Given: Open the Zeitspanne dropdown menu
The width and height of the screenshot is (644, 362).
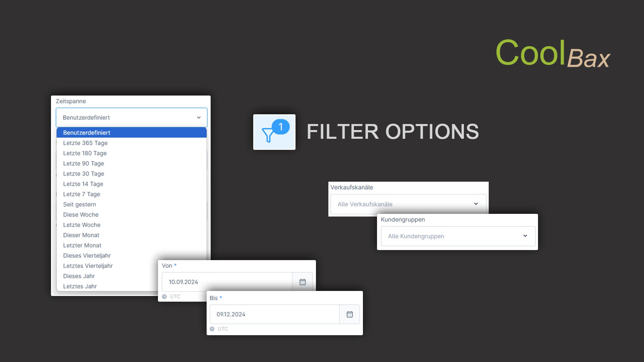Looking at the screenshot, I should coord(130,117).
